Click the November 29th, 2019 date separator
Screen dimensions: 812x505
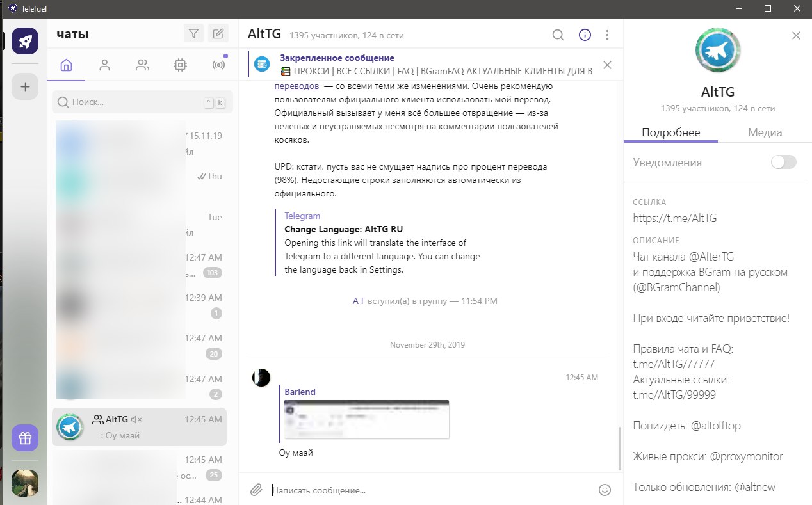[x=427, y=344]
